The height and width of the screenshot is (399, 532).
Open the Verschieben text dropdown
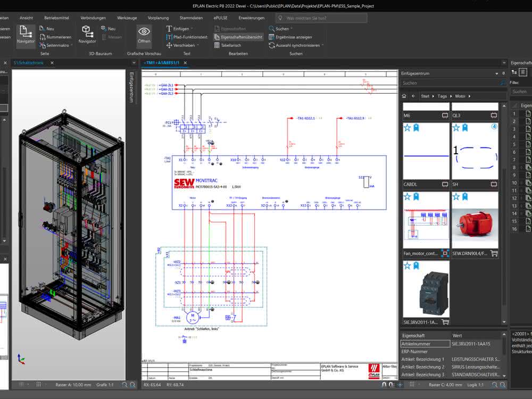(182, 45)
